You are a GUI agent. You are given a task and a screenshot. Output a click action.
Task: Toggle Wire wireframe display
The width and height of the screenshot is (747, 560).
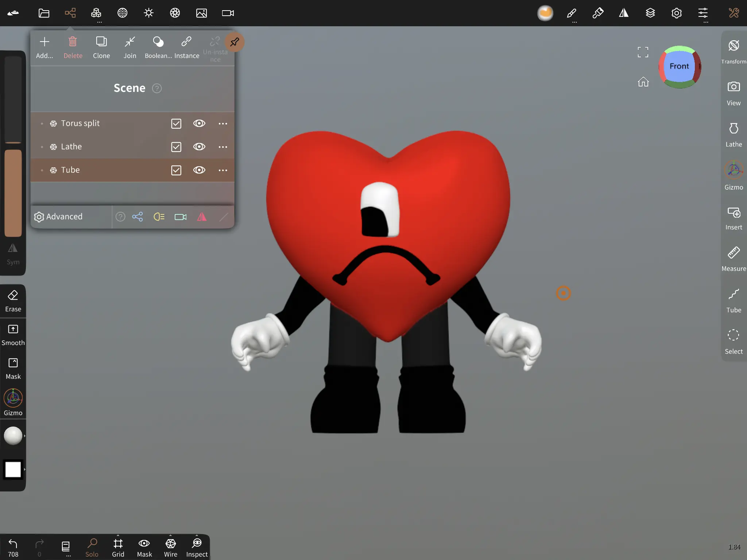(x=171, y=548)
